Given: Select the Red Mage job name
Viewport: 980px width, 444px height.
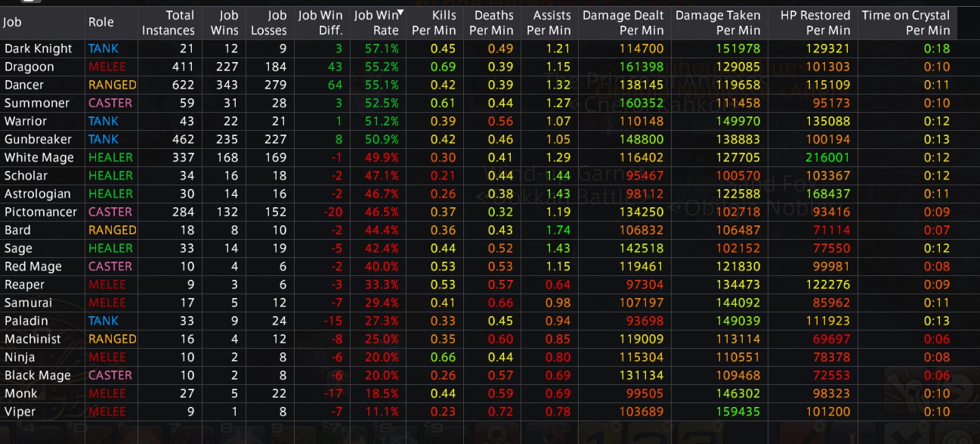Looking at the screenshot, I should tap(33, 266).
